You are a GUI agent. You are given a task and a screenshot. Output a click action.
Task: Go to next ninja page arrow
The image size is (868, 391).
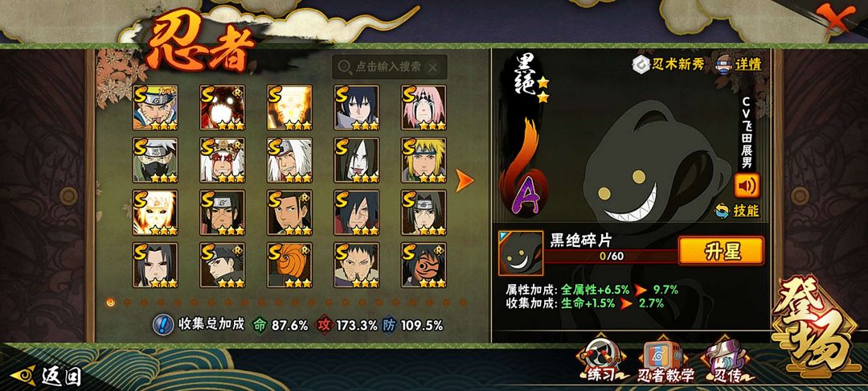coord(464,180)
